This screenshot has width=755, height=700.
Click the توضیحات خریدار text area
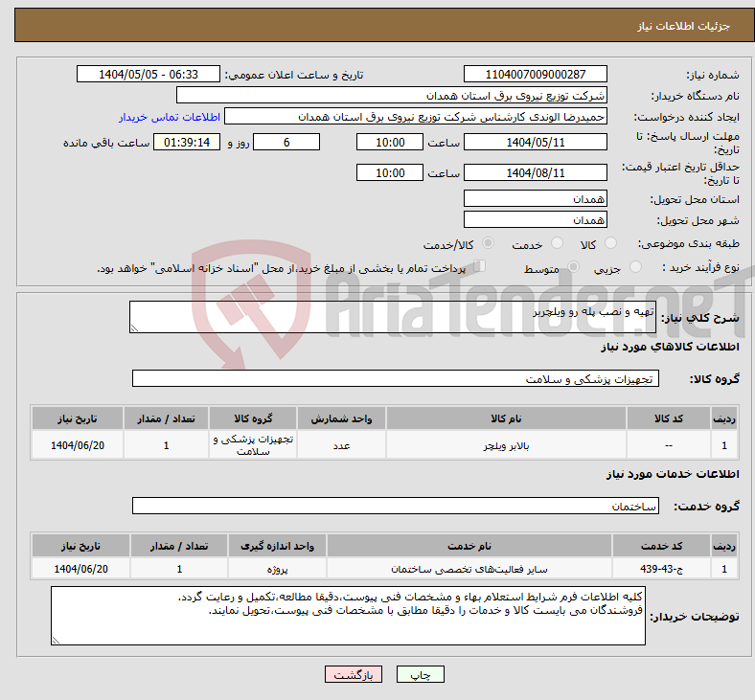tap(348, 616)
